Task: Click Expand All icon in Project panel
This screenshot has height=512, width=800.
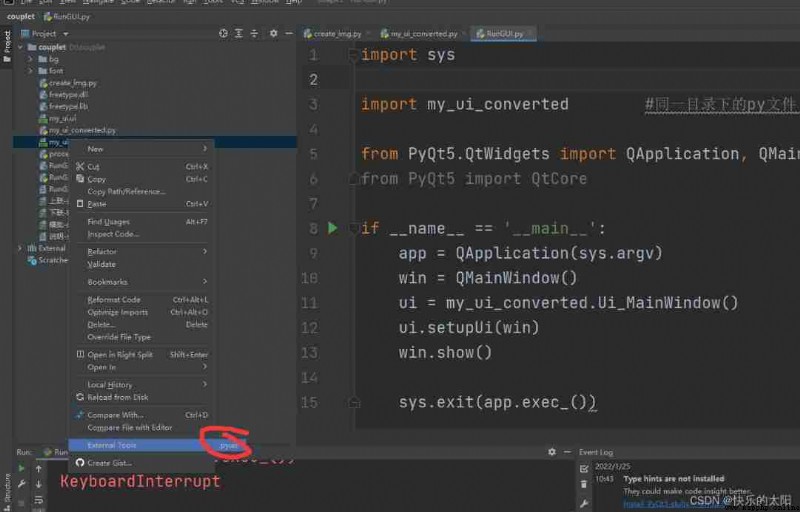Action: tap(238, 34)
